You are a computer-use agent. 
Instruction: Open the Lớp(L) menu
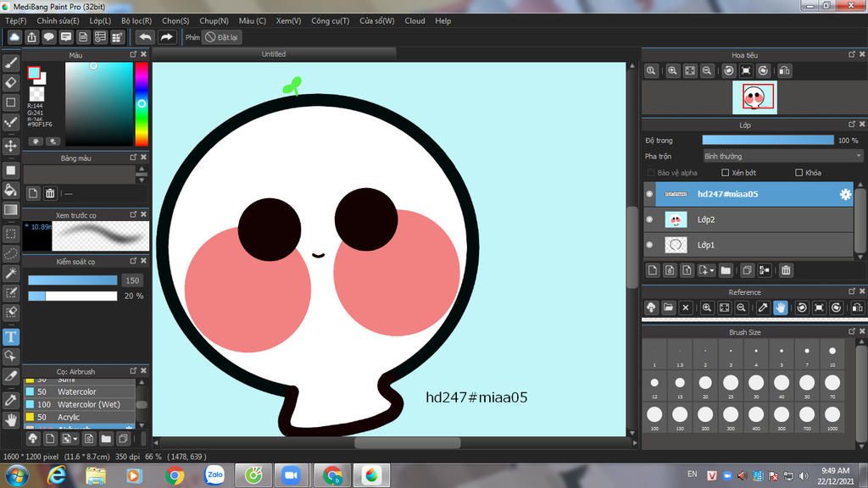coord(100,21)
